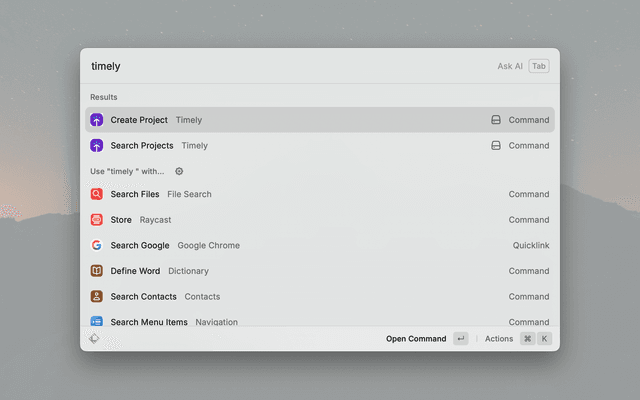Click the Timely icon beside Create Project
The image size is (640, 400).
97,120
